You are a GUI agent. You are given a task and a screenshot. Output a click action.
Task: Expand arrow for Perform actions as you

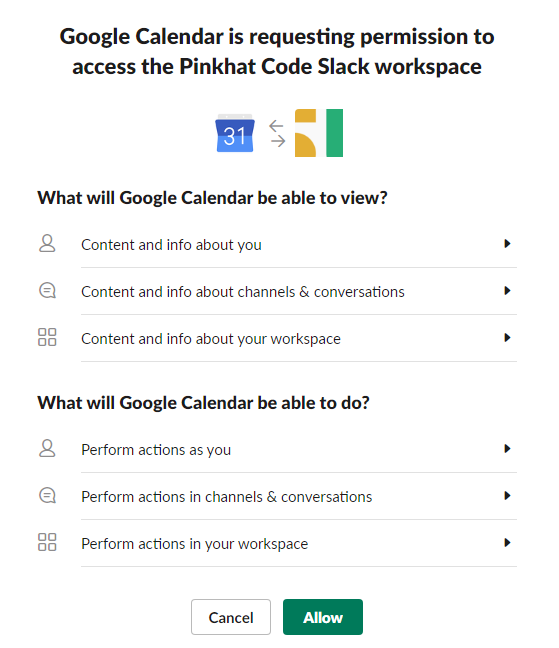(x=507, y=448)
